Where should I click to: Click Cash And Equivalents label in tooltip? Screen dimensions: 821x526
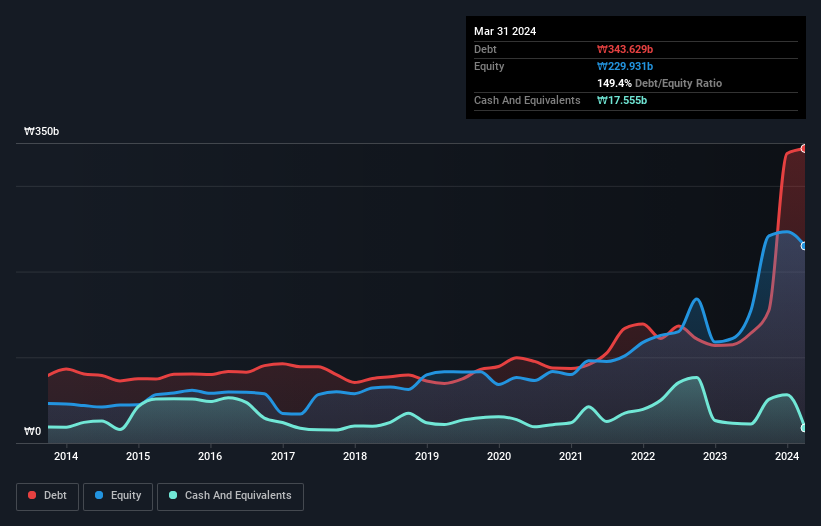527,100
